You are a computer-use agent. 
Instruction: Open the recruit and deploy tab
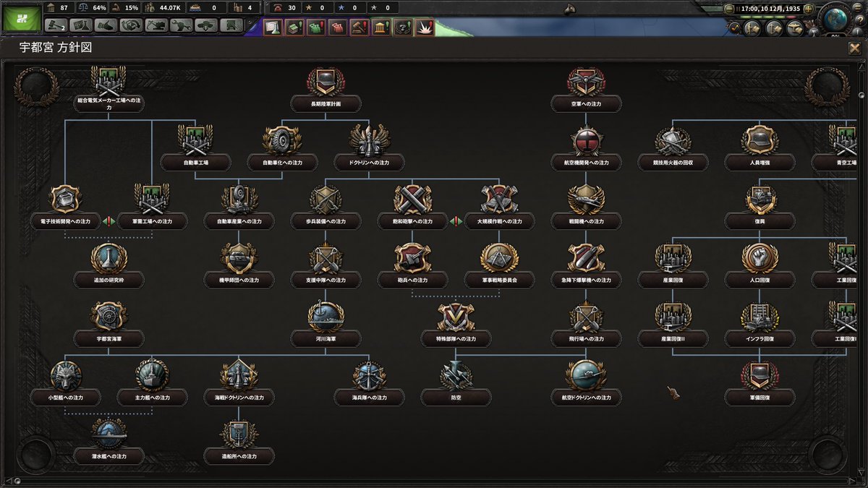pyautogui.click(x=208, y=25)
